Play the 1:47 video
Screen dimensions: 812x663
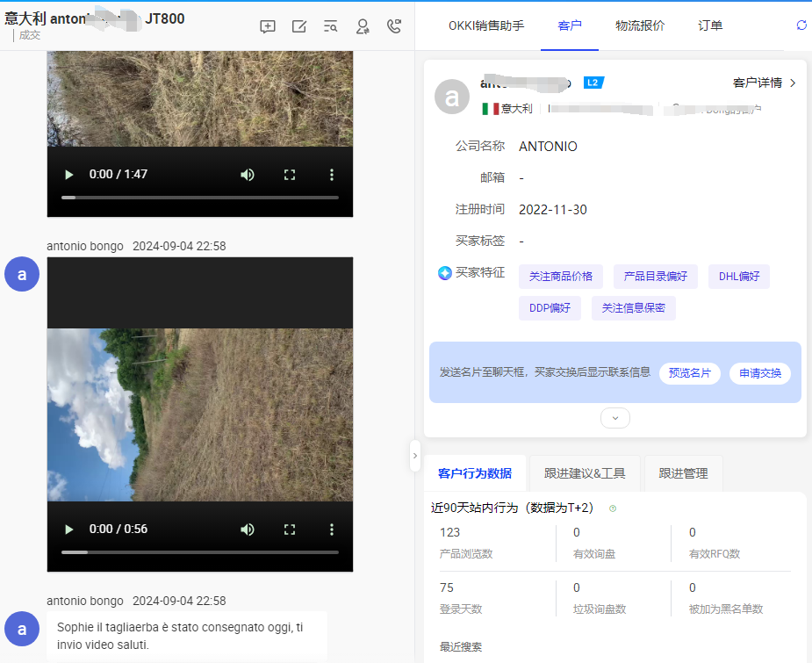(x=68, y=175)
